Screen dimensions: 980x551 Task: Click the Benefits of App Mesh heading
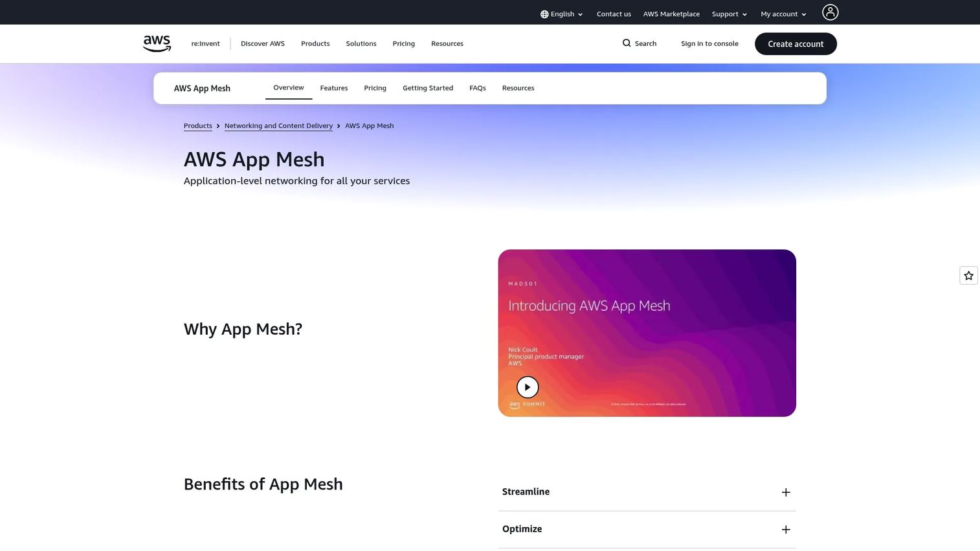point(263,484)
